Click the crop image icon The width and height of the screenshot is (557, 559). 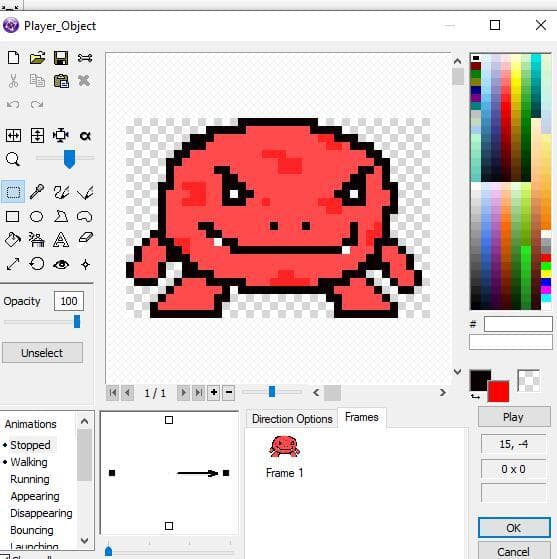[x=61, y=135]
